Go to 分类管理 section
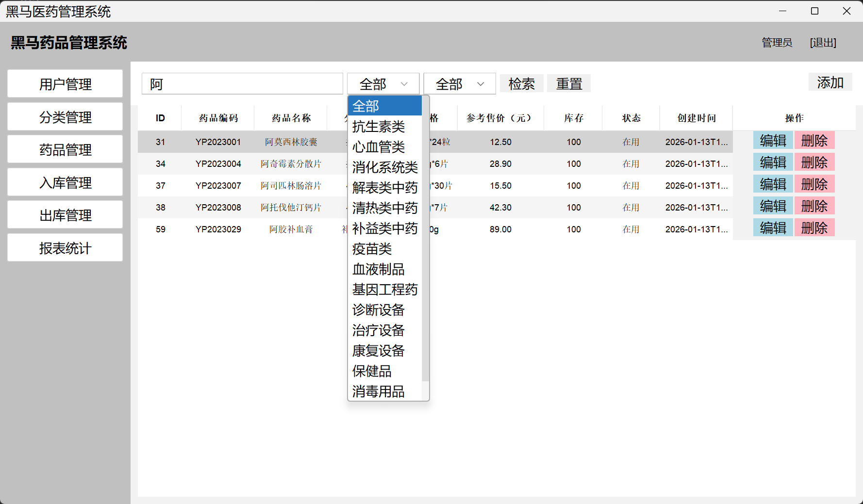The image size is (863, 504). click(x=65, y=117)
